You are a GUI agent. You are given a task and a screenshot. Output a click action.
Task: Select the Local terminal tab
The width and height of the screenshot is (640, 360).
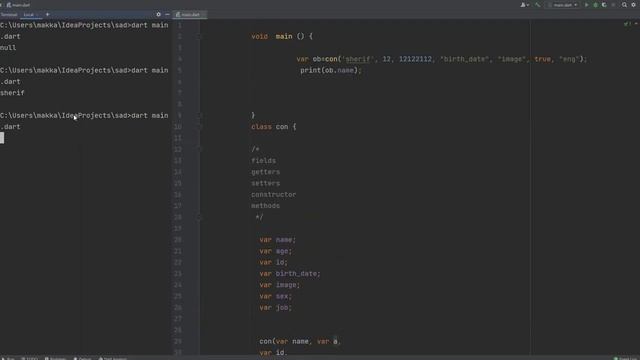click(x=30, y=15)
